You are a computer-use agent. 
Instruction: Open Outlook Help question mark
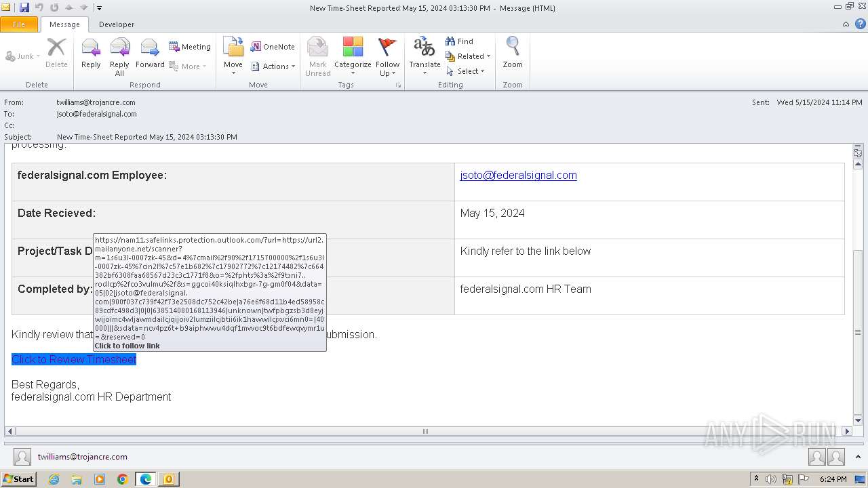click(x=861, y=24)
